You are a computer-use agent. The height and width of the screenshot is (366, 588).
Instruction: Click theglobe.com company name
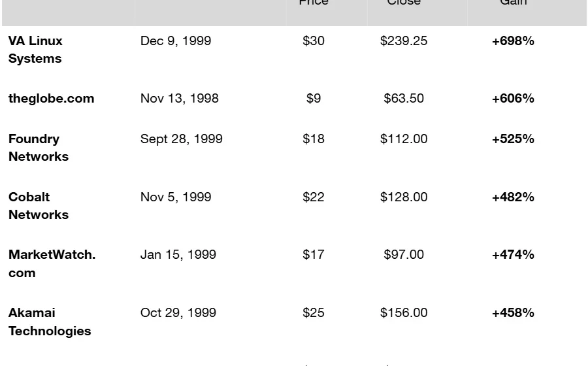point(51,98)
